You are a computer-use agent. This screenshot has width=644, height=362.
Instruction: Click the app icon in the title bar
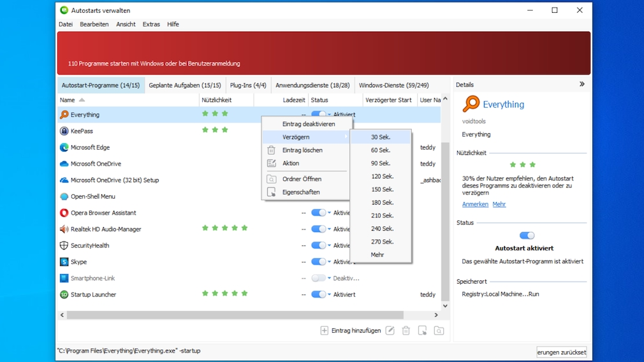(64, 10)
